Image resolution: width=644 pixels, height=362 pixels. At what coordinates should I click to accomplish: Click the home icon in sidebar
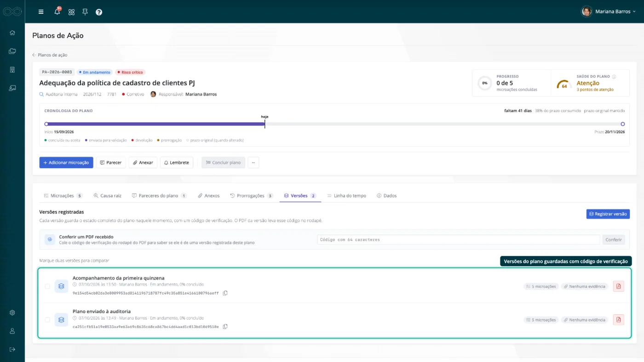click(12, 33)
